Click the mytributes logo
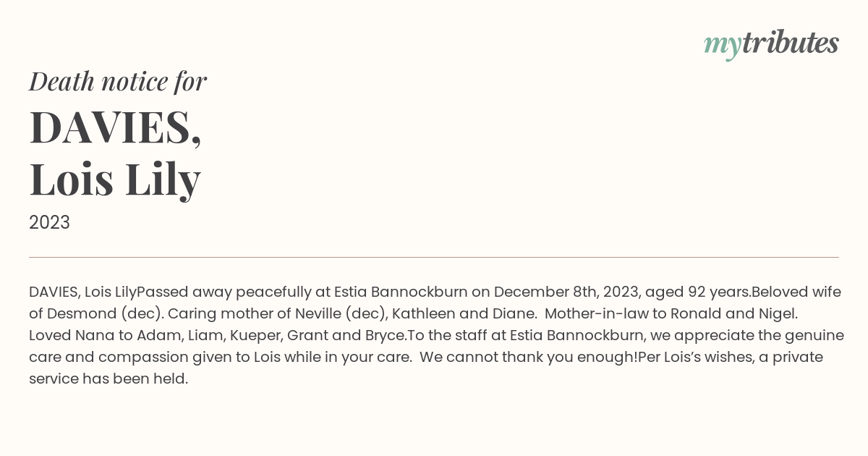The height and width of the screenshot is (456, 868). coord(771,43)
